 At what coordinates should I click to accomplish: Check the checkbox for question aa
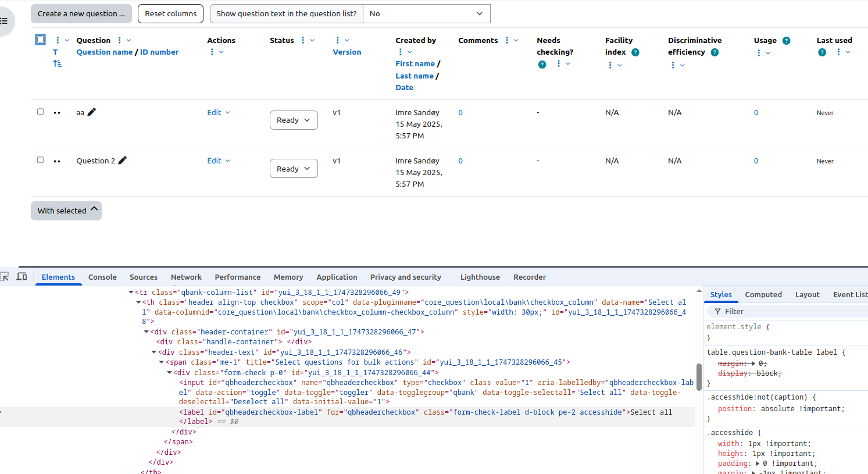tap(40, 112)
